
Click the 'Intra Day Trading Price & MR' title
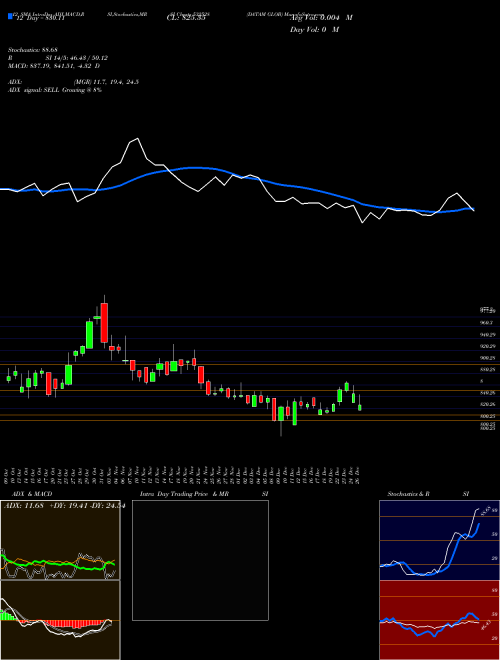pos(184,494)
